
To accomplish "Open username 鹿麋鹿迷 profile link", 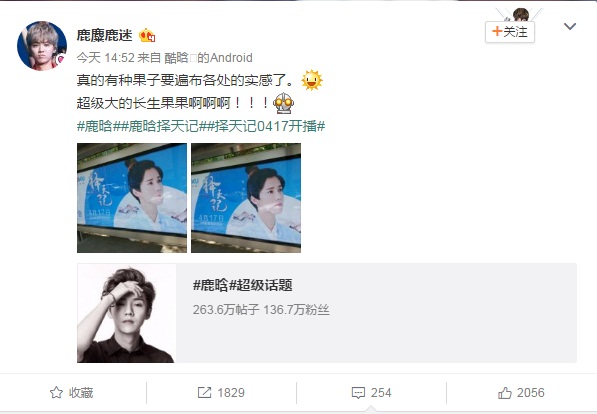I will pos(104,35).
